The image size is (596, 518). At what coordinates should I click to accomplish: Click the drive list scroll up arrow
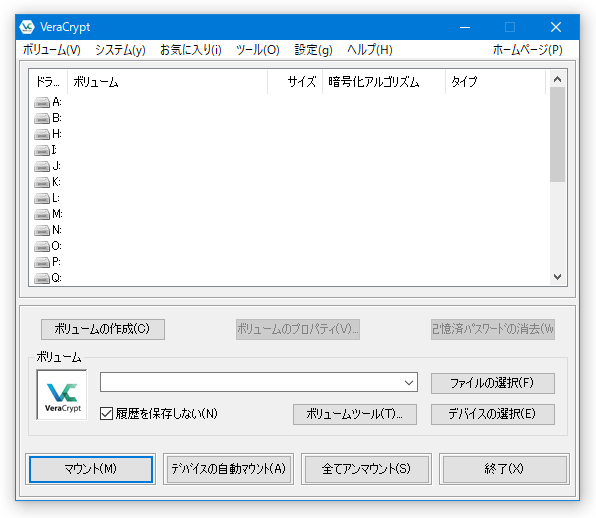click(x=557, y=79)
